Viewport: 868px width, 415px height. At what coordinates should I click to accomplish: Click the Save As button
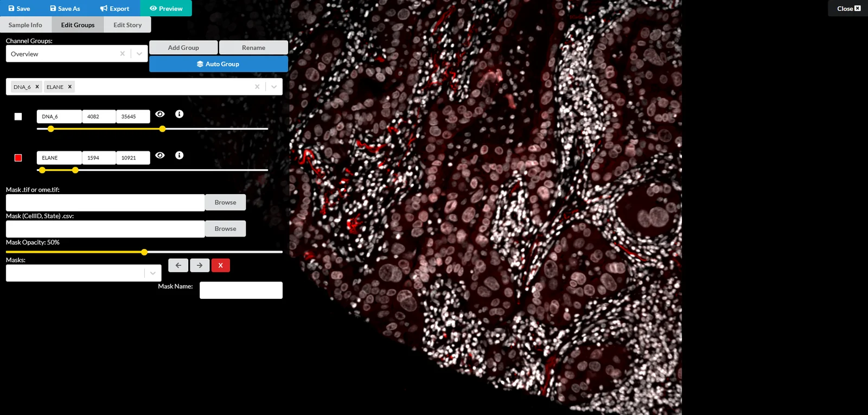[x=65, y=8]
